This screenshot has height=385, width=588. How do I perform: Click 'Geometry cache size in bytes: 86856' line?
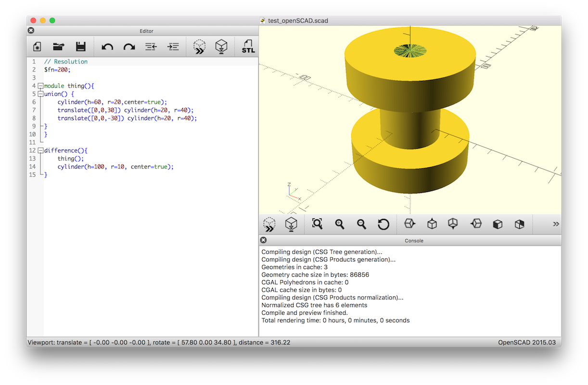pyautogui.click(x=315, y=275)
